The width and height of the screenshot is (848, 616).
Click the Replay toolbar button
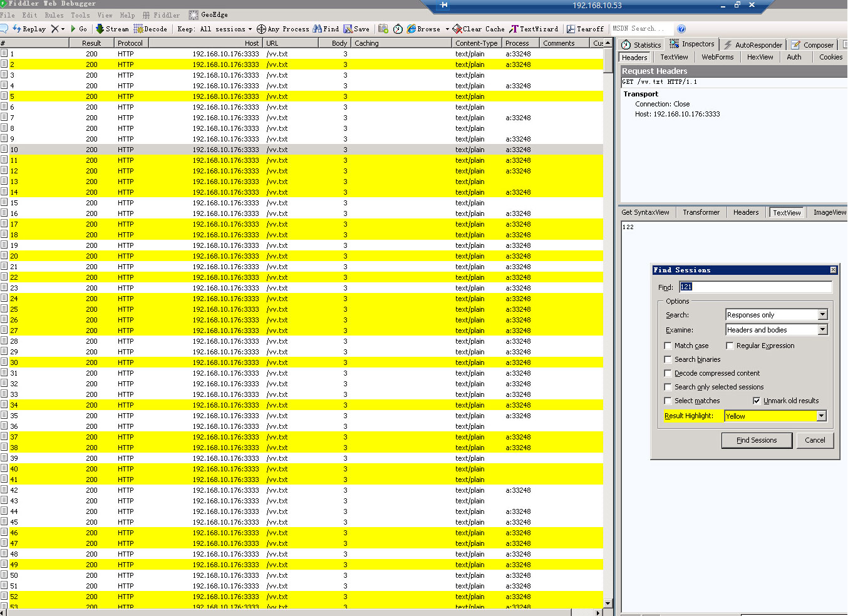point(29,29)
